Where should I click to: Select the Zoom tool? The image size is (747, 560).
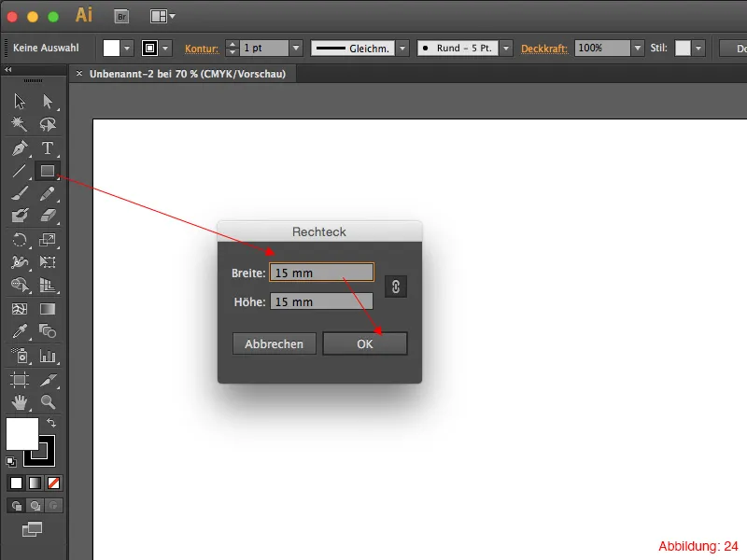coord(48,402)
